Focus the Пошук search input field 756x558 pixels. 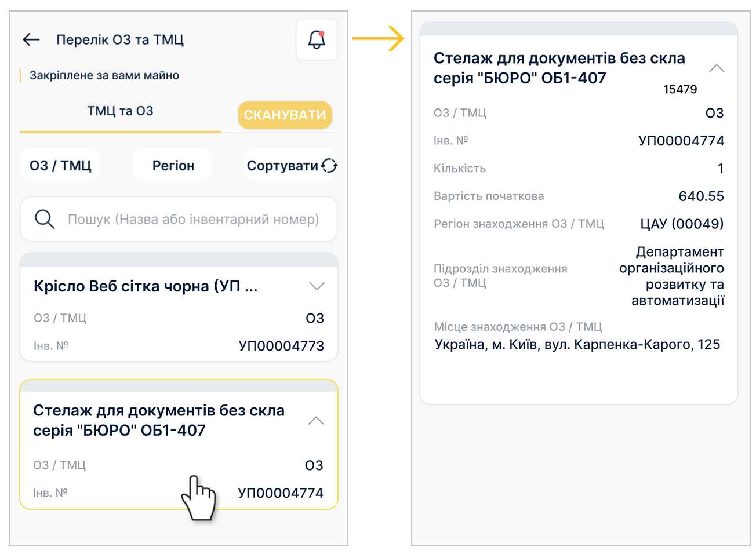193,219
